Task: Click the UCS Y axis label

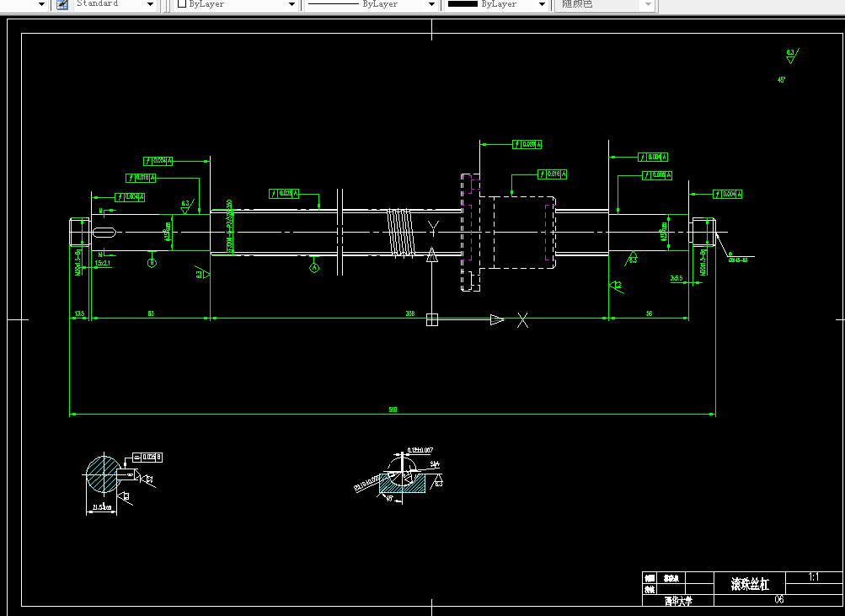Action: (433, 228)
